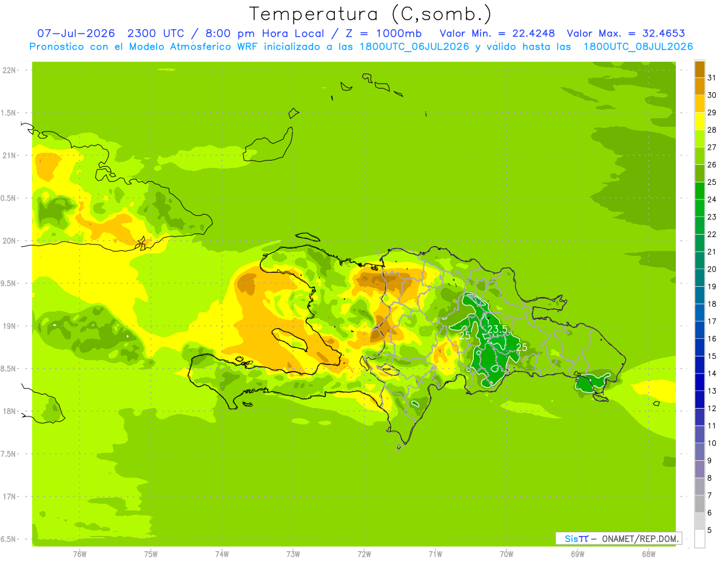Pick legend color band between 28 and 29
The image size is (728, 562).
point(699,121)
